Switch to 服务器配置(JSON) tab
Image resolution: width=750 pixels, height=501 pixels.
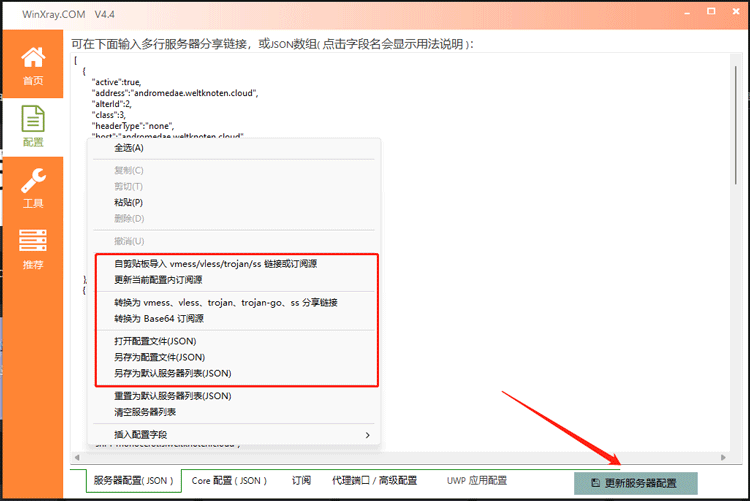point(133,480)
